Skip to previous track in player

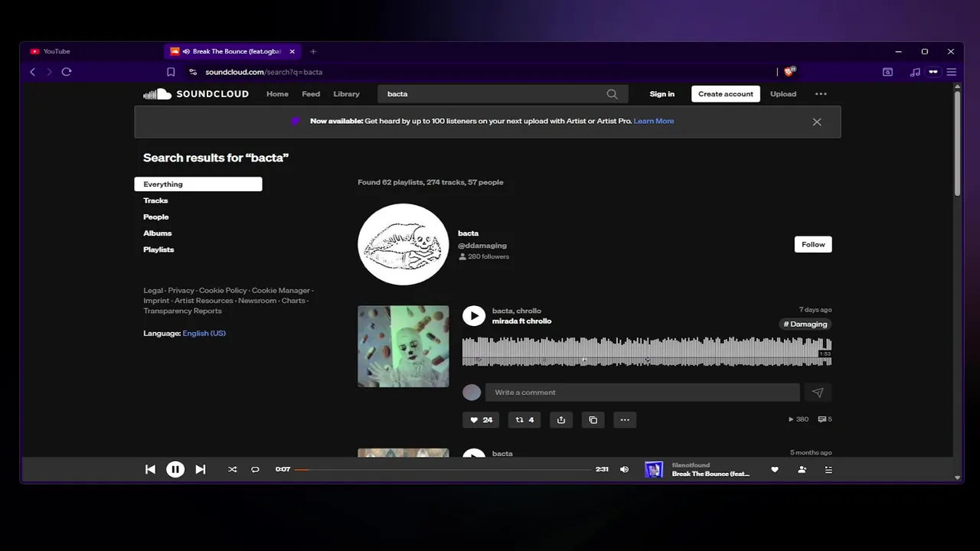click(150, 469)
